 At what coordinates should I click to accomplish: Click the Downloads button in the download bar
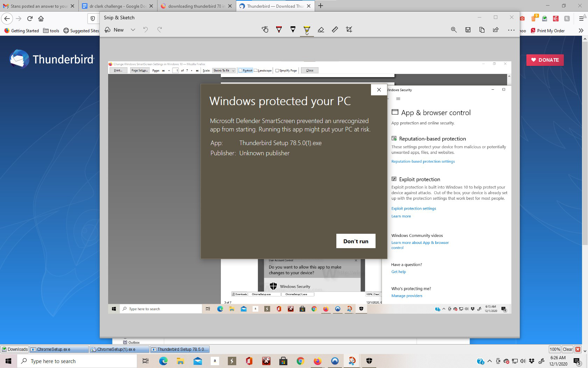[x=15, y=349]
